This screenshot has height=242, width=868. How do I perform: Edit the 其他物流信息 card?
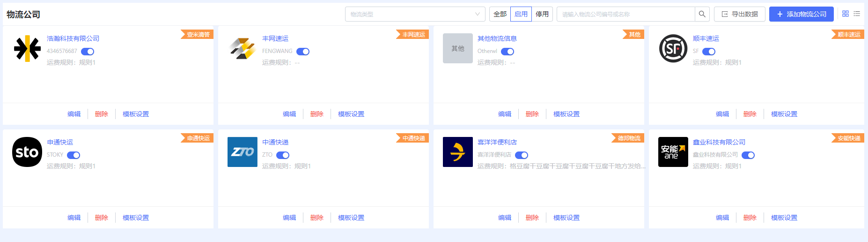pos(505,114)
